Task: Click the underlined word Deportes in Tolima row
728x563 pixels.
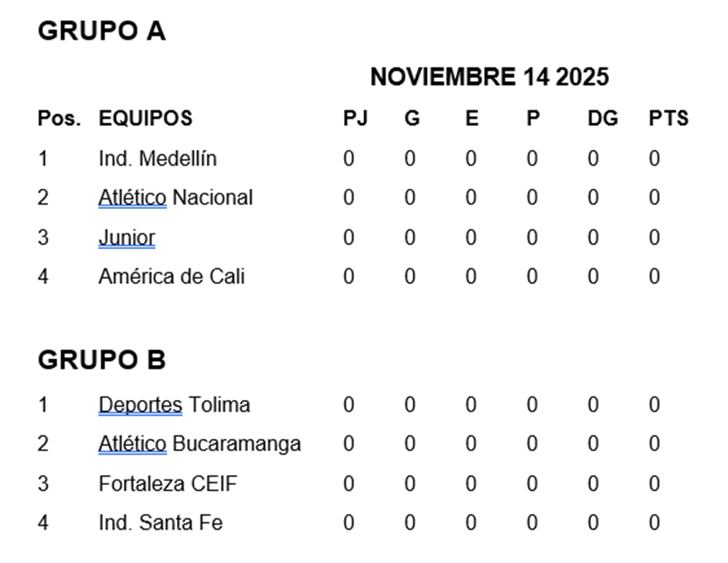Action: click(x=140, y=405)
